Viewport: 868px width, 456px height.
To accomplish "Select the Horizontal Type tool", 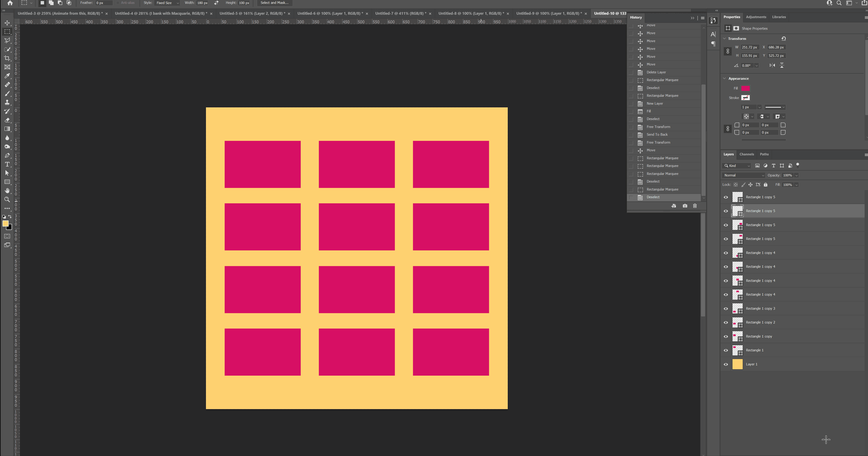I will coord(7,164).
